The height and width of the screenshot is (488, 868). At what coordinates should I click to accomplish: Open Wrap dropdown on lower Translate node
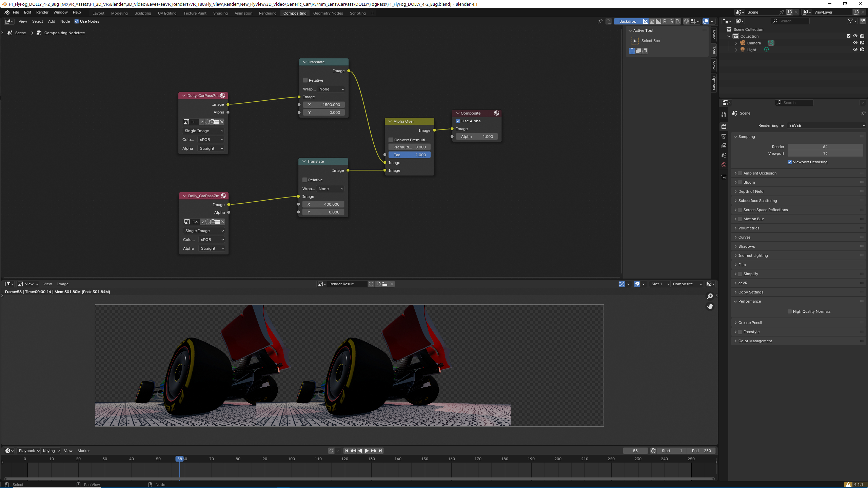coord(331,189)
